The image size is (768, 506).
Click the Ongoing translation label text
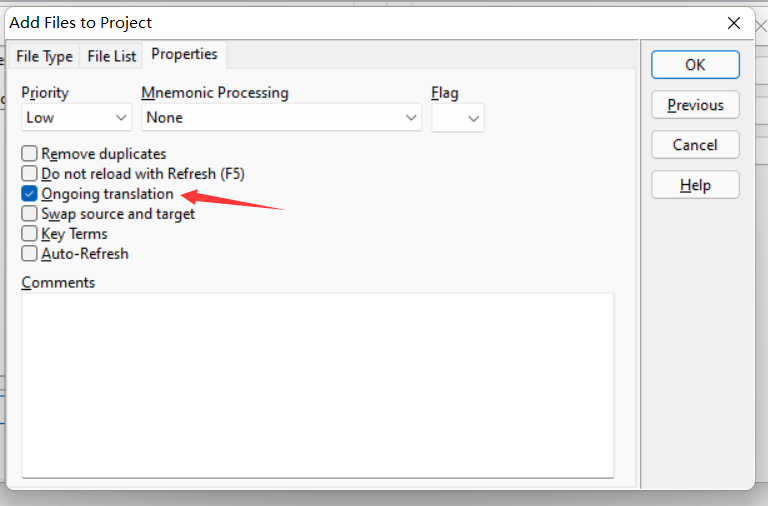[x=107, y=194]
